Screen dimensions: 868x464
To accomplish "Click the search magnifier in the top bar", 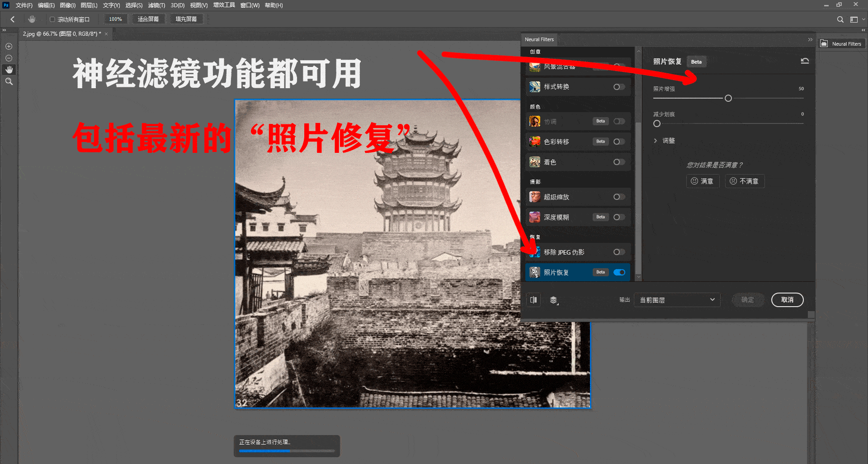I will tap(840, 19).
